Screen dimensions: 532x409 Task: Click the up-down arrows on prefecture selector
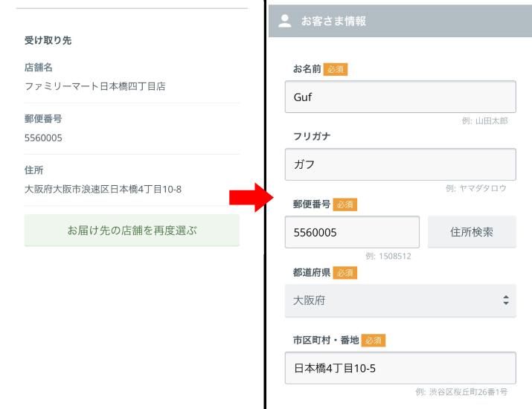(506, 301)
